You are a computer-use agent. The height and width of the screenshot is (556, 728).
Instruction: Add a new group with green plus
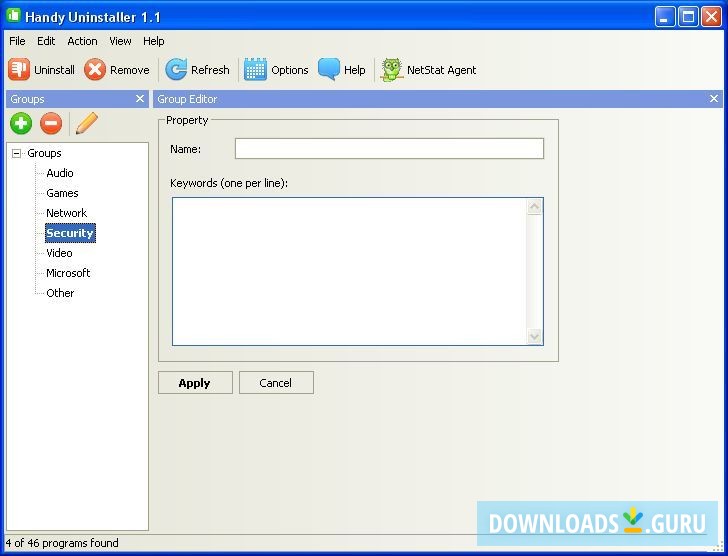(21, 123)
